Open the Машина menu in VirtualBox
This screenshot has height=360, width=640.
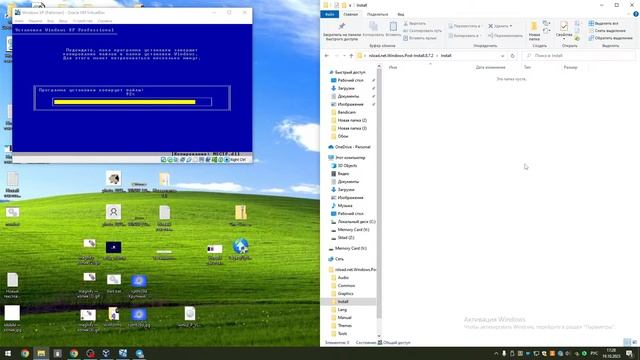click(36, 21)
